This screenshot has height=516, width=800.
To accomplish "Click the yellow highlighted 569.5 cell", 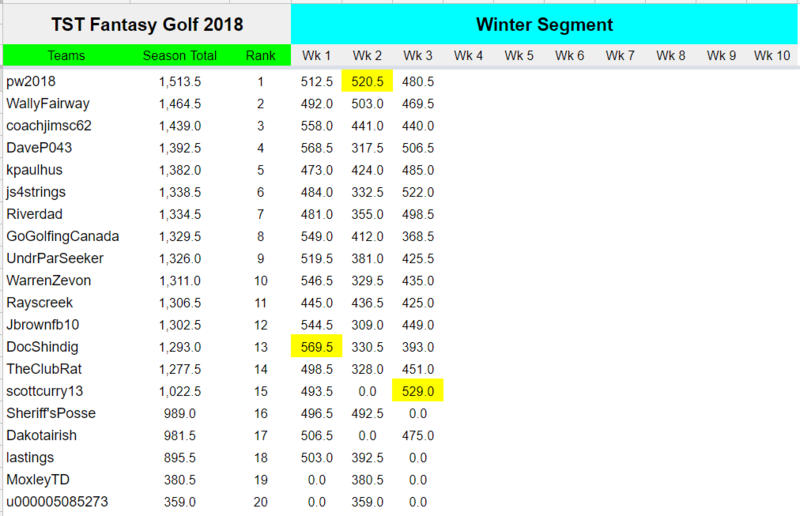I will pyautogui.click(x=317, y=346).
